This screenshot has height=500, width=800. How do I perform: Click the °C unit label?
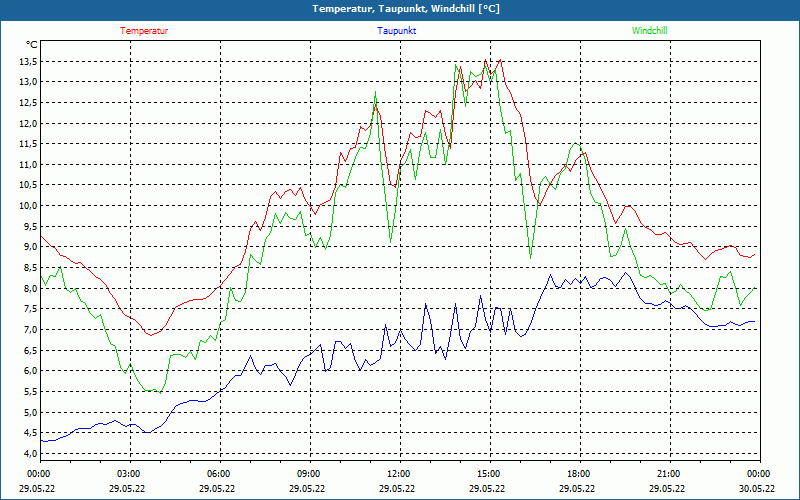[x=32, y=44]
